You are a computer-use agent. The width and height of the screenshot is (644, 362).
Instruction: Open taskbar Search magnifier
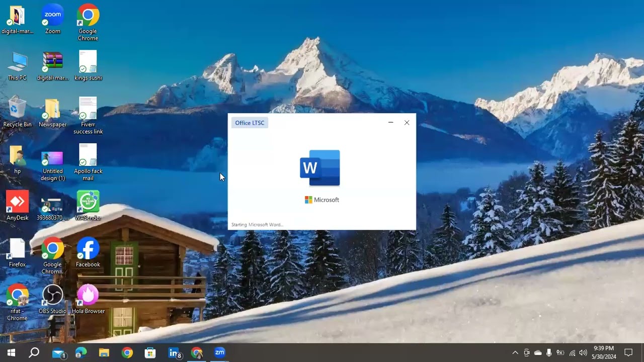(x=34, y=353)
